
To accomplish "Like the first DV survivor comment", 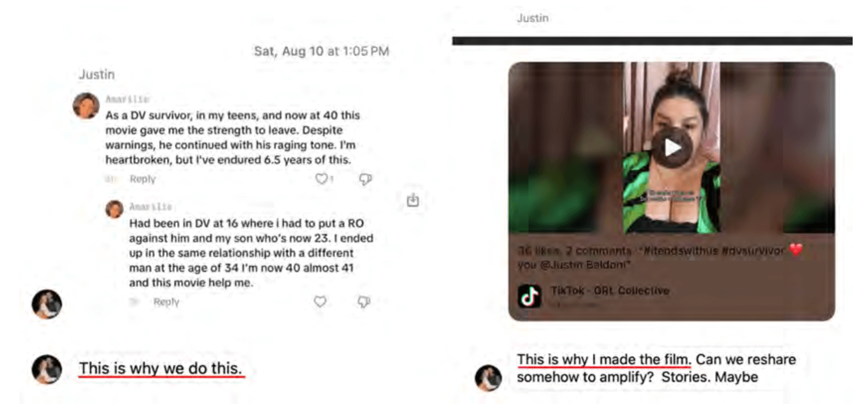I will point(322,179).
